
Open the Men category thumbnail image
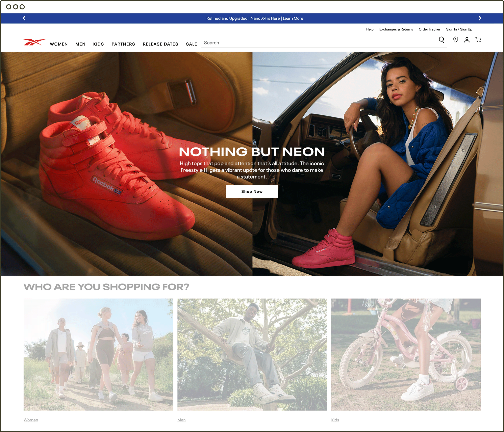pos(252,354)
